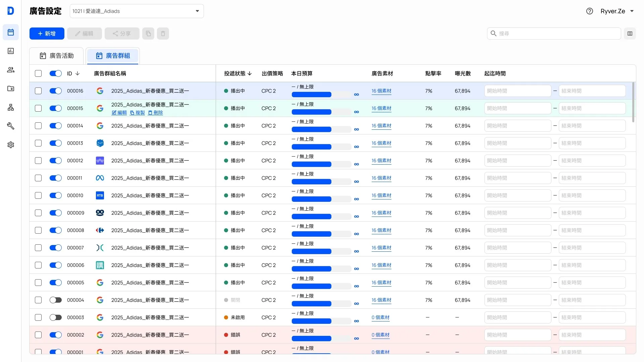This screenshot has width=644, height=362.
Task: Select the 廣告群組 tab
Action: 113,56
